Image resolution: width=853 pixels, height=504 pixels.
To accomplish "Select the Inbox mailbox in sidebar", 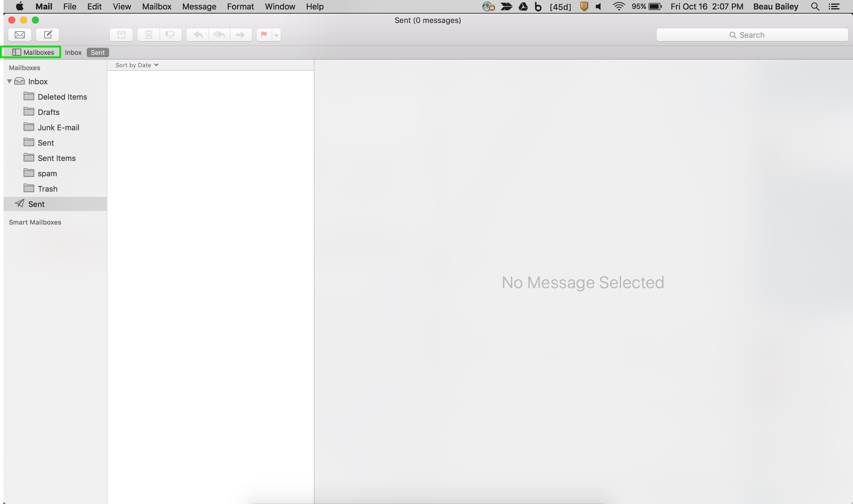I will pos(55,82).
